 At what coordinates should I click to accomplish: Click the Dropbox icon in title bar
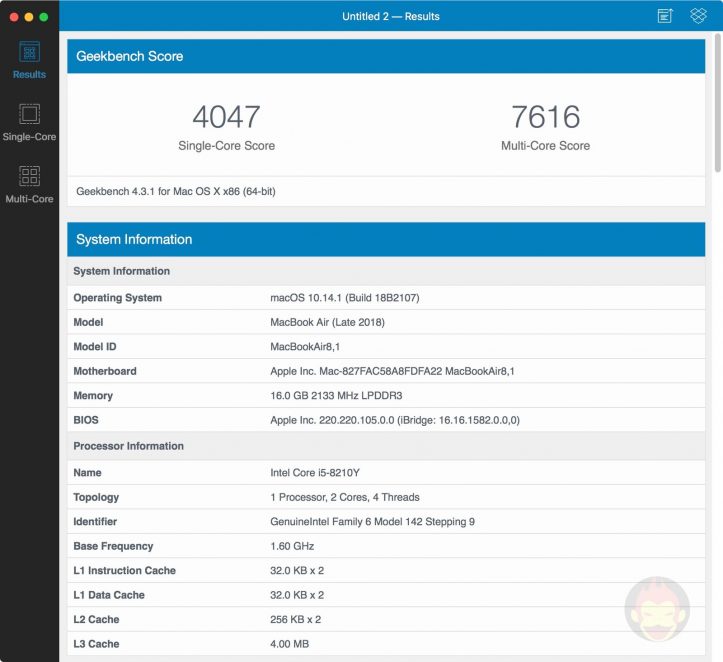(698, 16)
